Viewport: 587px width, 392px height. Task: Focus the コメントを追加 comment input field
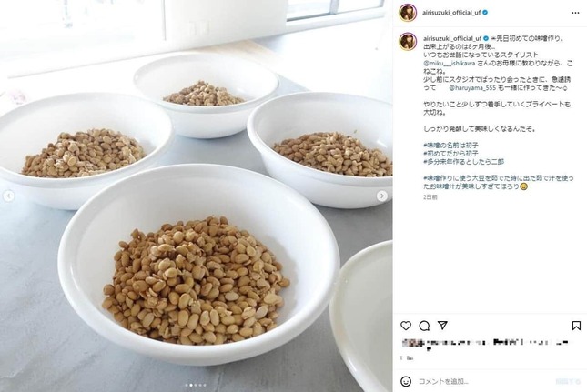pos(483,381)
